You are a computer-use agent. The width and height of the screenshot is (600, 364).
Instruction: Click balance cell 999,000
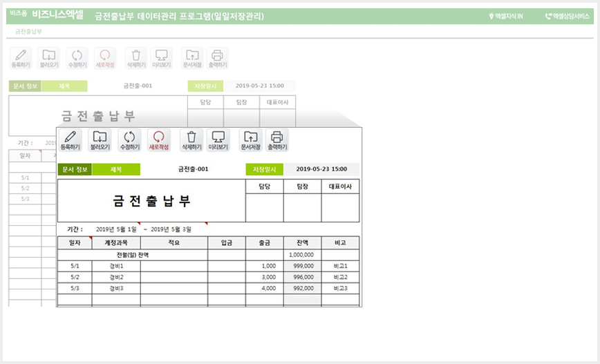pyautogui.click(x=302, y=266)
